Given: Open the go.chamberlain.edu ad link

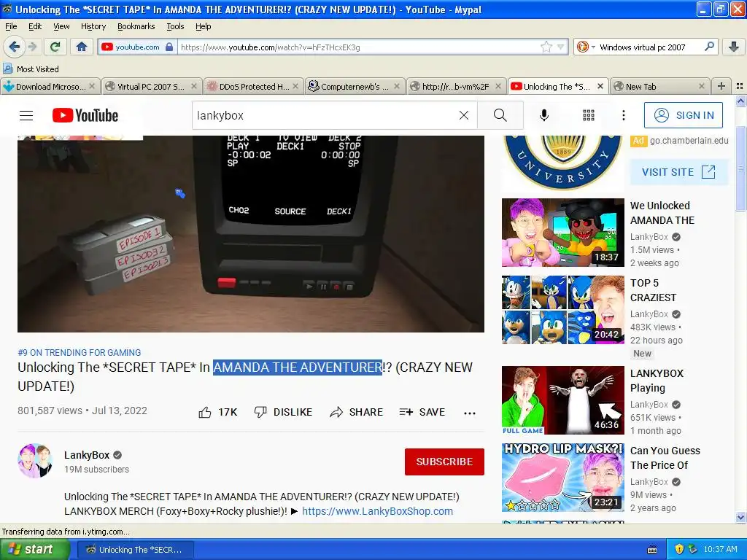Looking at the screenshot, I should pyautogui.click(x=689, y=141).
